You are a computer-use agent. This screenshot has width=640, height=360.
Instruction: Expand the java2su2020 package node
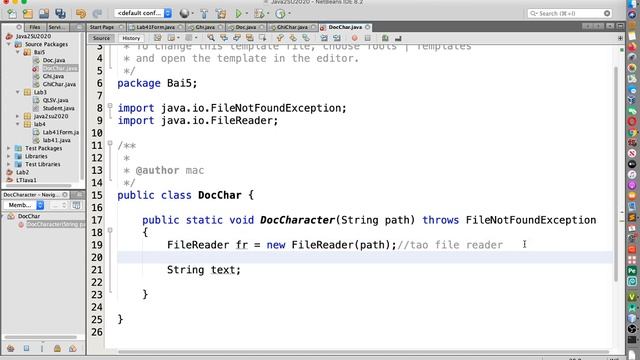[x=18, y=116]
